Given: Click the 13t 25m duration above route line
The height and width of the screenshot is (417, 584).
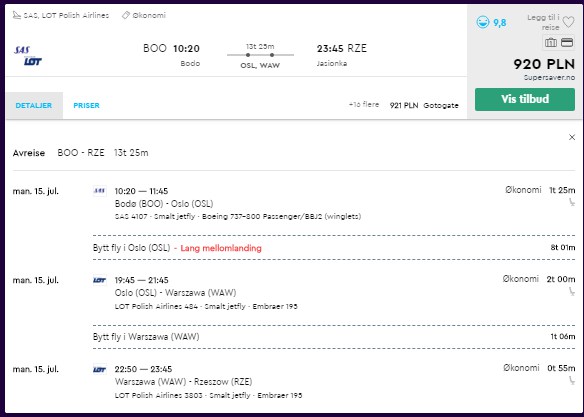Looking at the screenshot, I should 260,47.
